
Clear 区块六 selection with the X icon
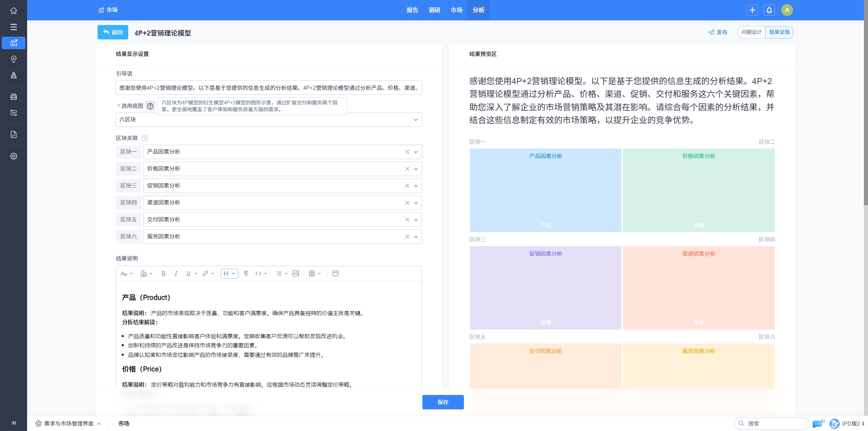click(x=407, y=237)
